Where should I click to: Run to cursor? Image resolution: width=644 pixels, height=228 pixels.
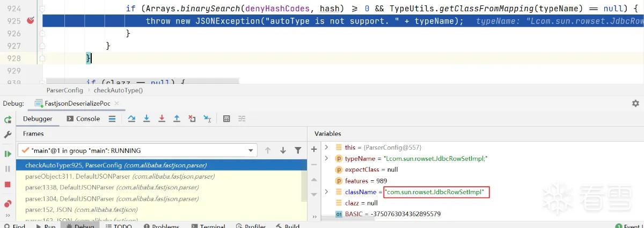(x=207, y=119)
